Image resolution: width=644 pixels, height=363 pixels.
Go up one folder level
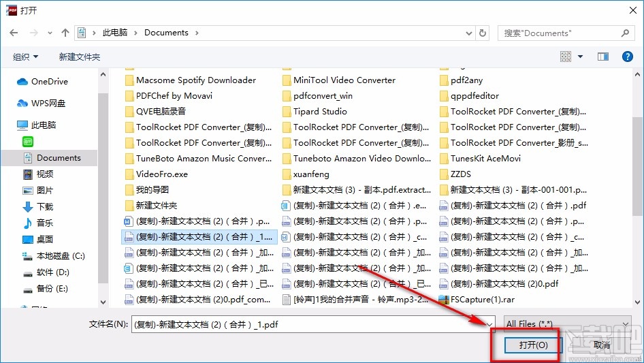point(65,33)
